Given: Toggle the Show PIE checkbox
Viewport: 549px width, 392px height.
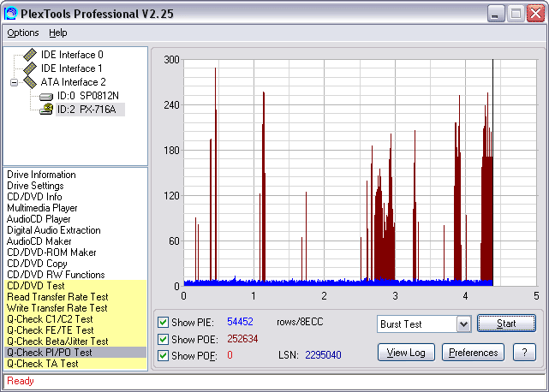Looking at the screenshot, I should (x=163, y=322).
